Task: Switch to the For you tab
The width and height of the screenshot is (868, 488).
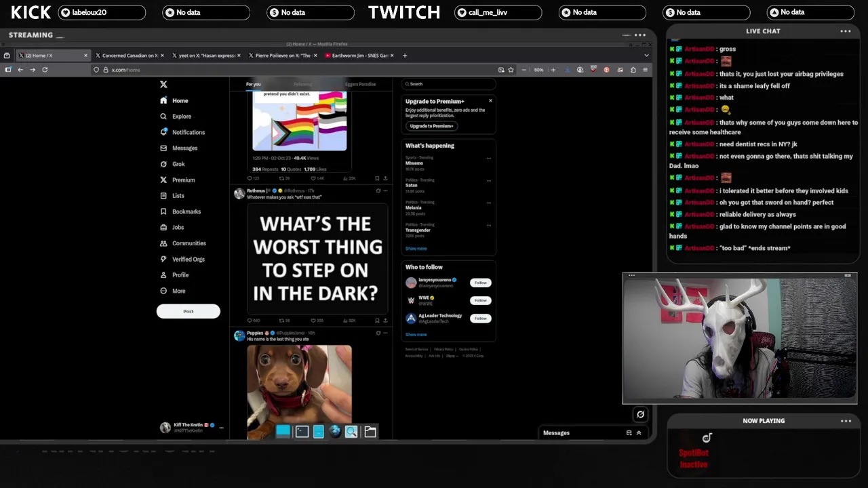Action: pos(253,84)
